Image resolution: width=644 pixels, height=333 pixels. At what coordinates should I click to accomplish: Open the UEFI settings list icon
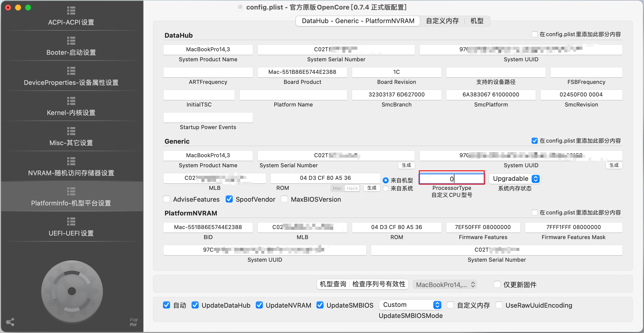click(x=71, y=221)
